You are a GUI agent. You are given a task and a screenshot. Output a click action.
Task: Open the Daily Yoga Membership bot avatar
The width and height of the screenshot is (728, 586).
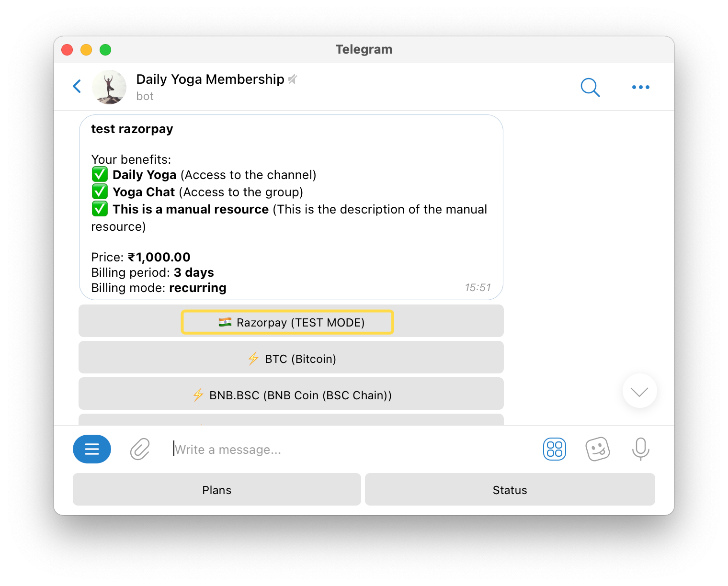click(109, 87)
